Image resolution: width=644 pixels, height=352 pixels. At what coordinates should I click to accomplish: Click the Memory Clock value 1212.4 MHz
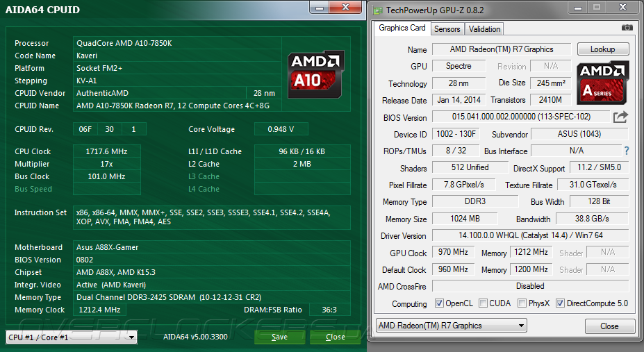pos(99,310)
